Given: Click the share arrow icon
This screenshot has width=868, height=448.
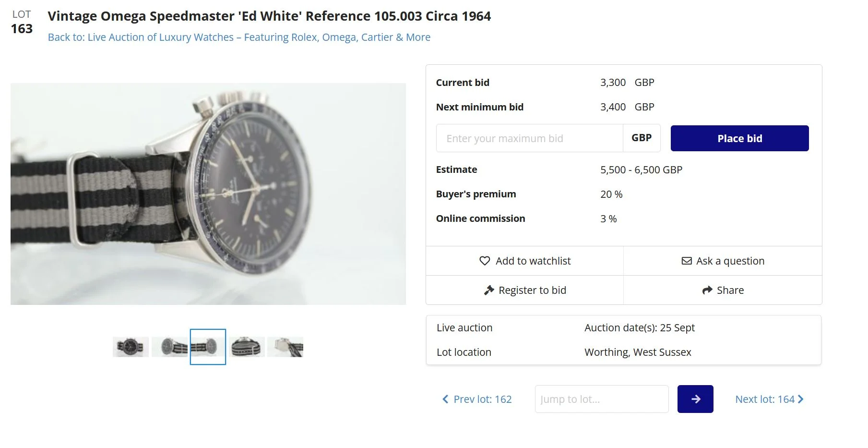Looking at the screenshot, I should click(707, 290).
